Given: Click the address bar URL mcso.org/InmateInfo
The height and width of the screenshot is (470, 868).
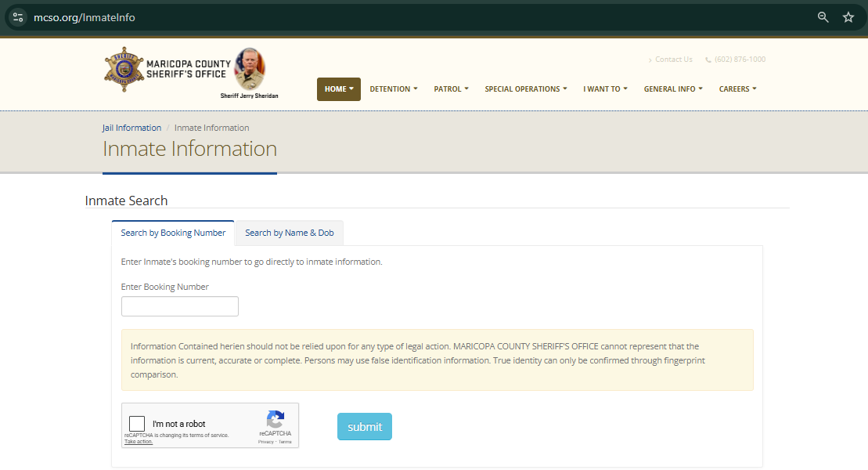Looking at the screenshot, I should 85,18.
